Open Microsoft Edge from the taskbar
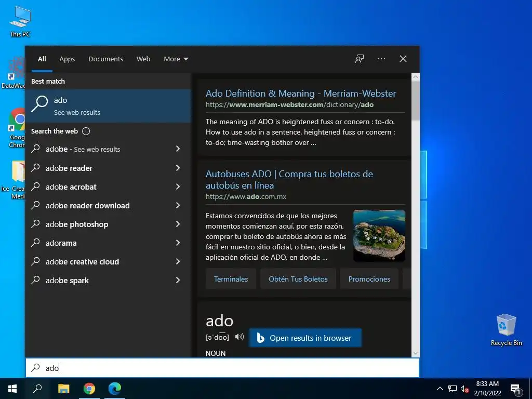The width and height of the screenshot is (532, 399). point(115,389)
